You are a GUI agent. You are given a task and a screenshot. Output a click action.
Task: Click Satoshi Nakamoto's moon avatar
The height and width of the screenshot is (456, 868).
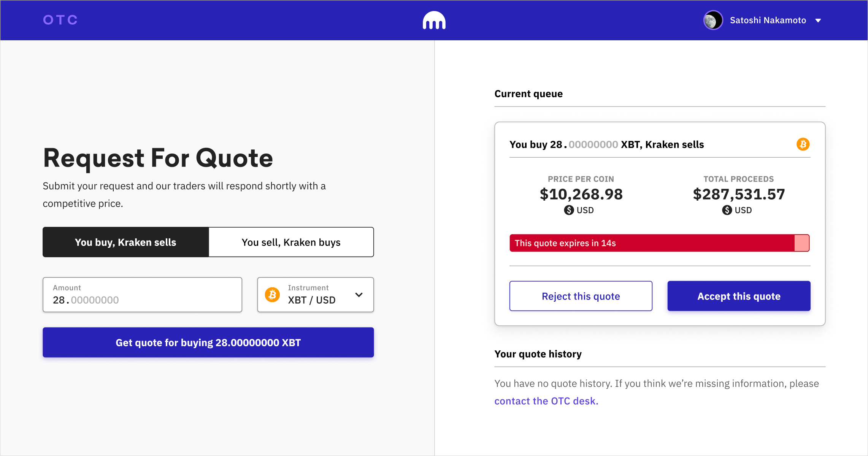coord(713,20)
